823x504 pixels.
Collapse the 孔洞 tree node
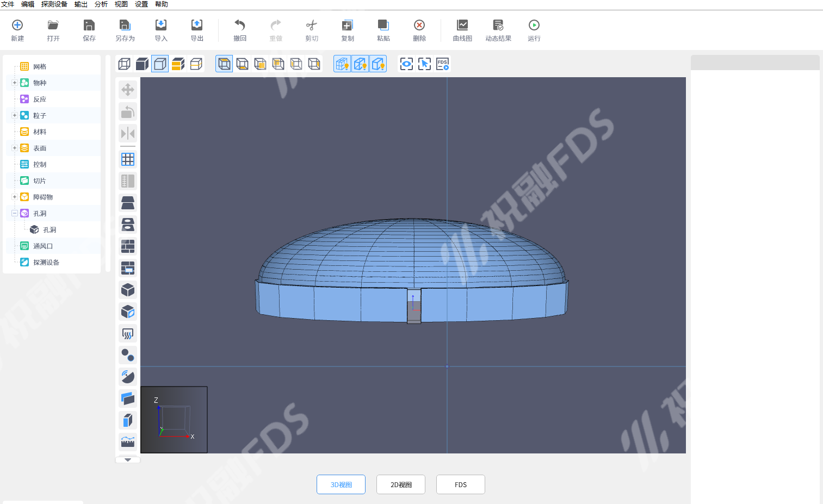tap(15, 213)
